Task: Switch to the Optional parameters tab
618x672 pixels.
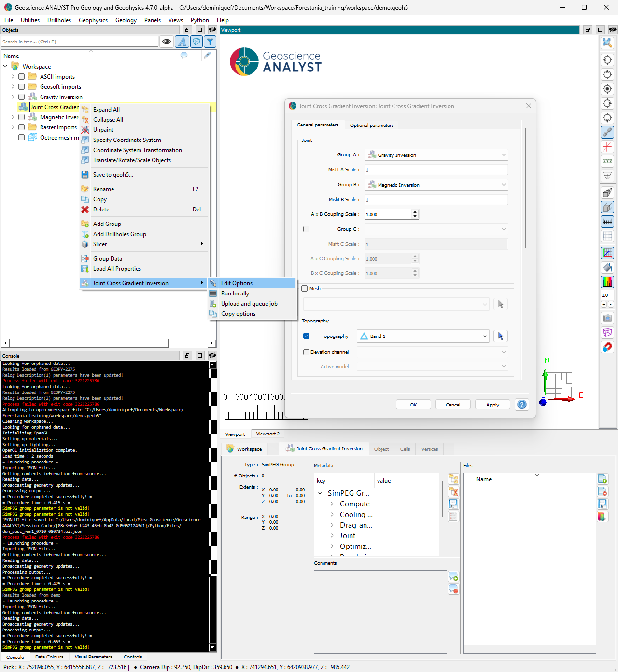Action: point(371,126)
